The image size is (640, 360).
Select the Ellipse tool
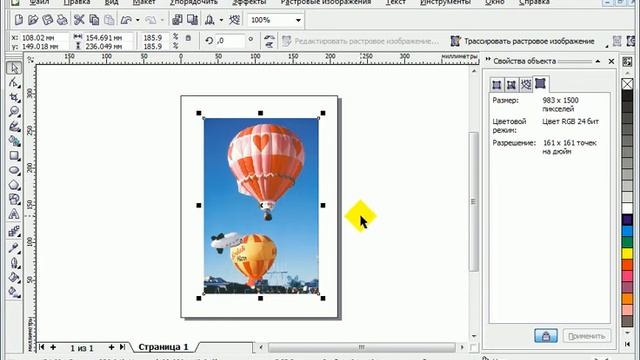[x=14, y=171]
